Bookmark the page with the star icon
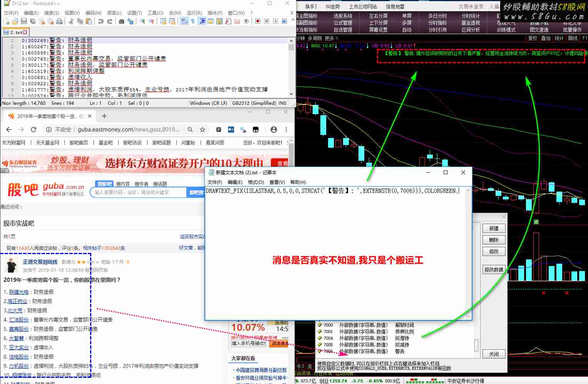Screen dimensions: 588x384 click(x=203, y=130)
